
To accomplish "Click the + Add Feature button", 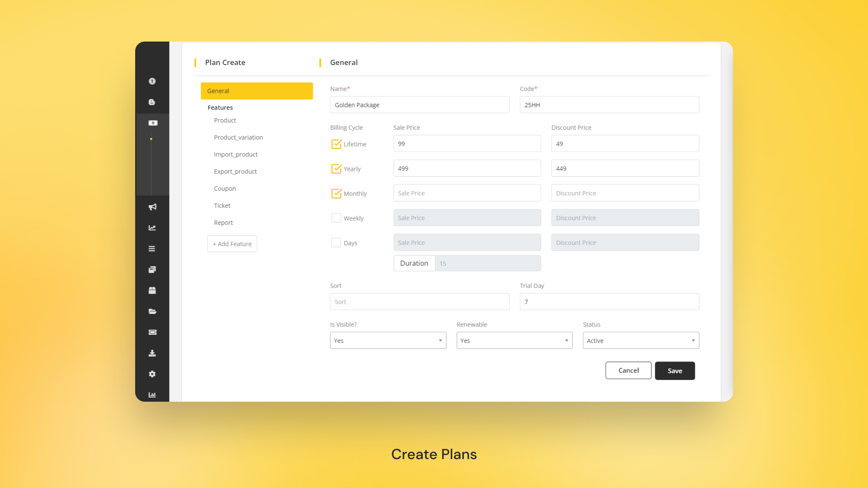I will tap(232, 244).
